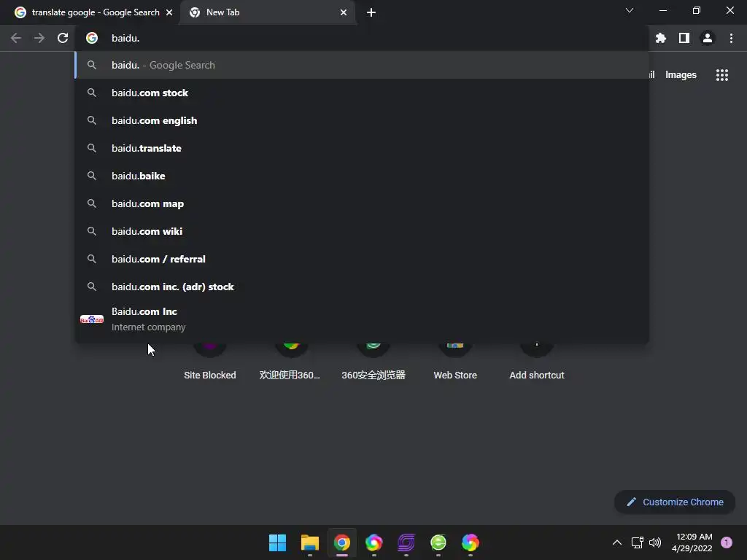Pick suggestion baidu.com wiki
Image resolution: width=747 pixels, height=560 pixels.
click(x=362, y=231)
